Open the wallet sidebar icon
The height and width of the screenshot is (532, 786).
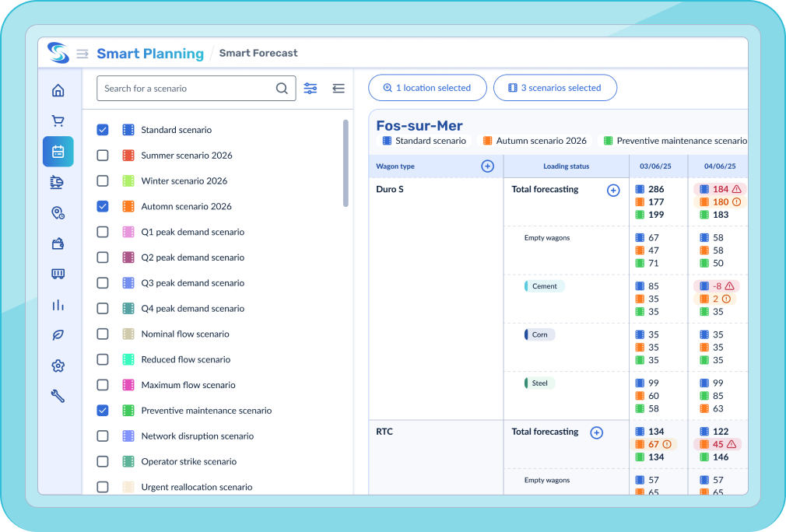(58, 243)
